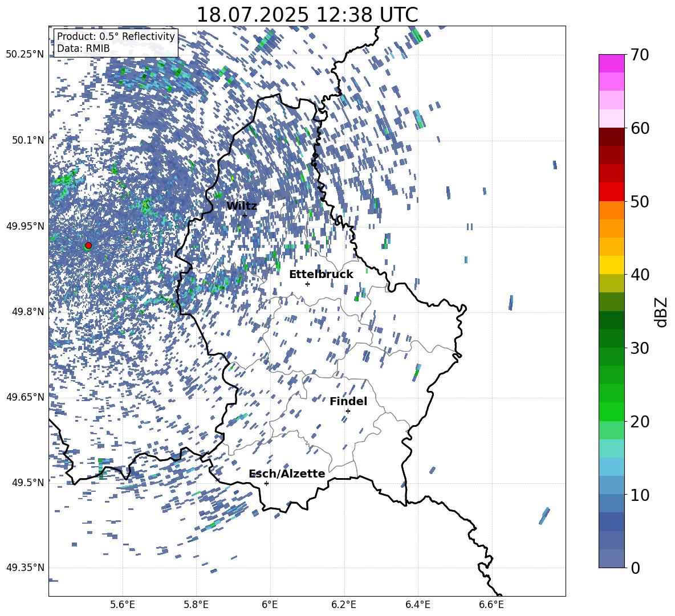675x616 pixels.
Task: Click the colorbar tick label 70
Action: [640, 55]
